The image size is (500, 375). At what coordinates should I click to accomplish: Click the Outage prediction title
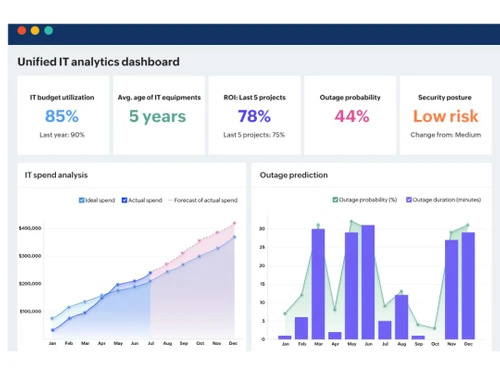click(294, 175)
